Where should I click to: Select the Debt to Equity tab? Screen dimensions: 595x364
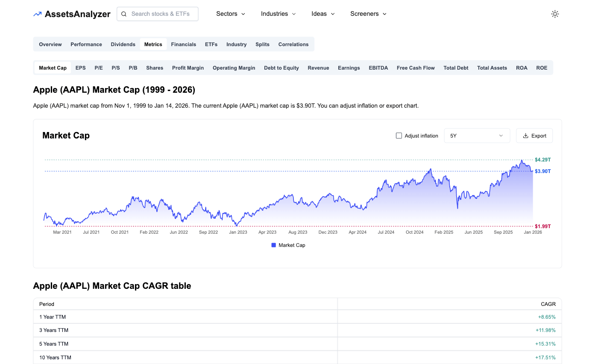(x=281, y=68)
